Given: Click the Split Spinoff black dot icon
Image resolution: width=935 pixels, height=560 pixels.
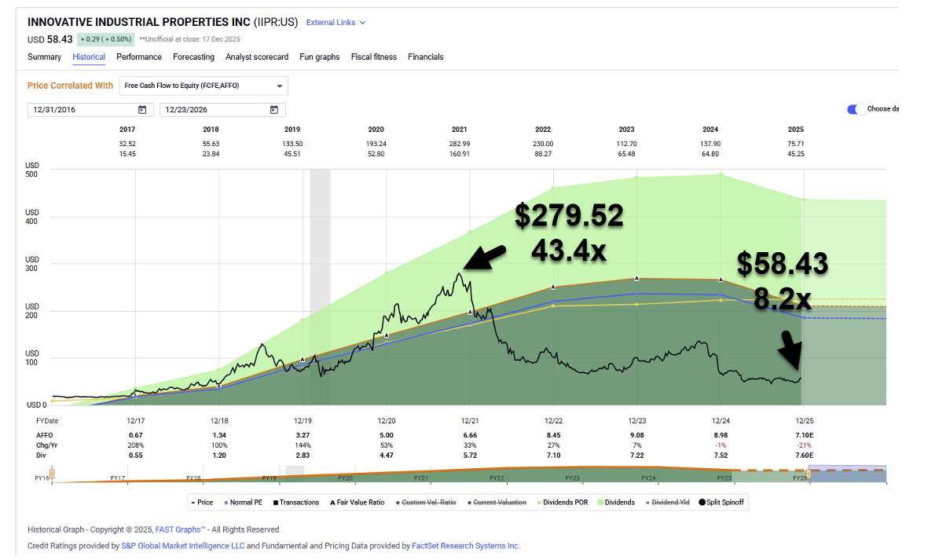Looking at the screenshot, I should 702,503.
